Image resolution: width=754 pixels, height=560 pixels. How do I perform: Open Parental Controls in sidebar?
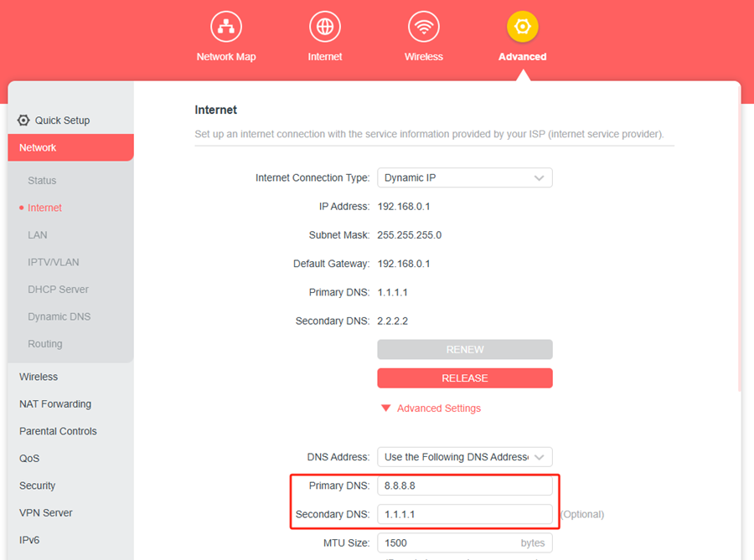[x=58, y=431]
